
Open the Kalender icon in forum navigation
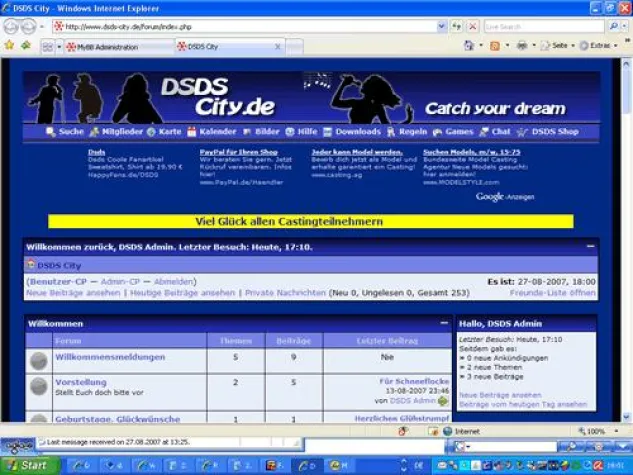pyautogui.click(x=190, y=131)
